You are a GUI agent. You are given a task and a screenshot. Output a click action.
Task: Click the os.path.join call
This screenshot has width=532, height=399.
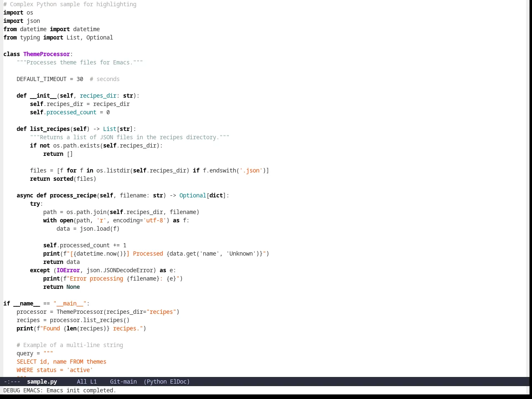tap(86, 212)
